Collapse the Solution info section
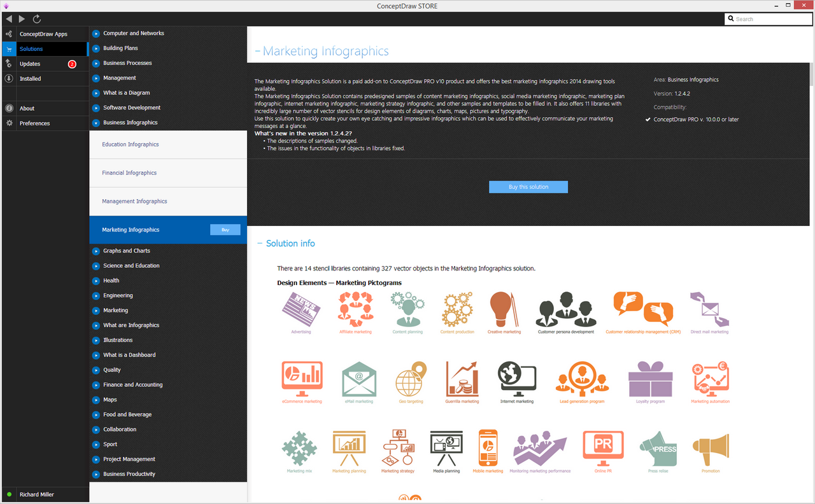 pos(260,244)
